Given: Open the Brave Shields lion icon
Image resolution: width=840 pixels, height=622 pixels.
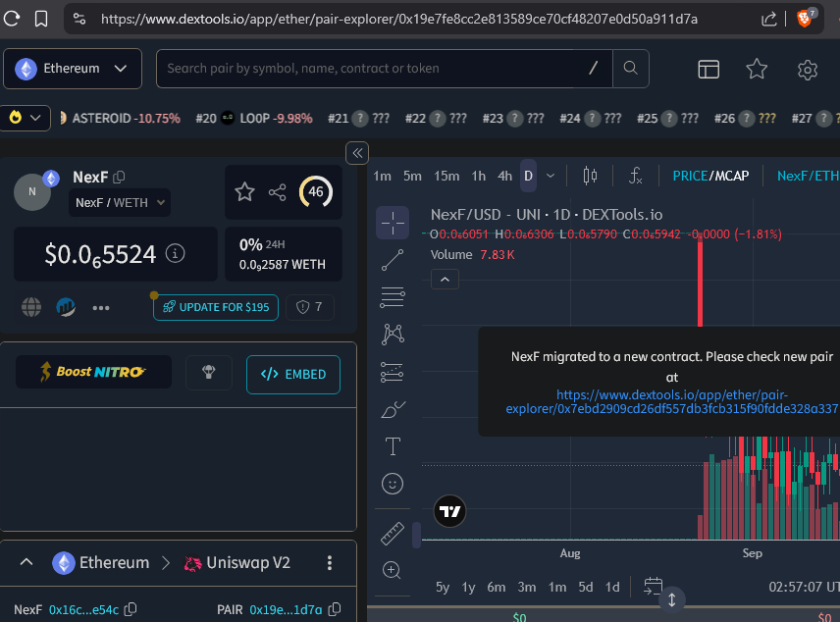Looking at the screenshot, I should [x=805, y=19].
